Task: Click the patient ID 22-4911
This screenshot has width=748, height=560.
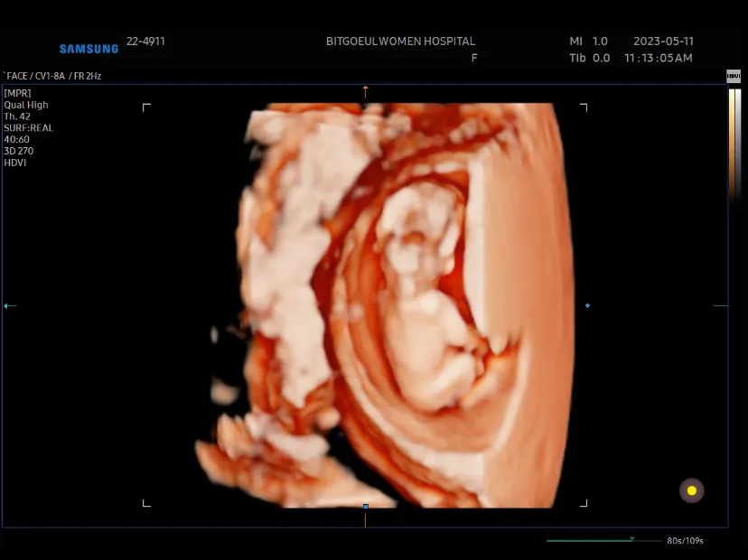Action: click(x=145, y=42)
